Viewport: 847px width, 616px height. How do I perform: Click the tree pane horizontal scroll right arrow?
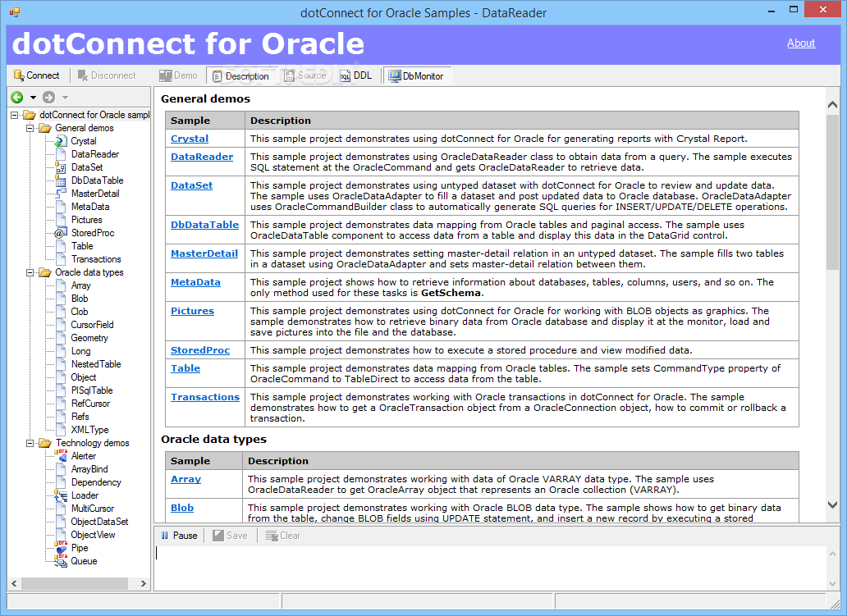[143, 584]
